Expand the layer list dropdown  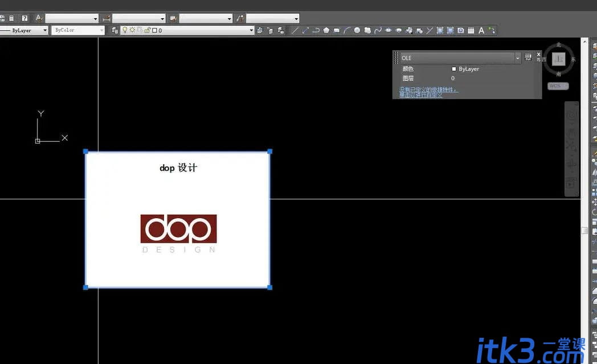[251, 30]
